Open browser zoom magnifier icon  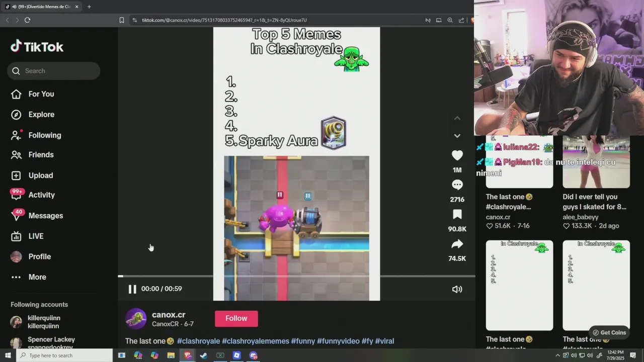click(x=450, y=20)
